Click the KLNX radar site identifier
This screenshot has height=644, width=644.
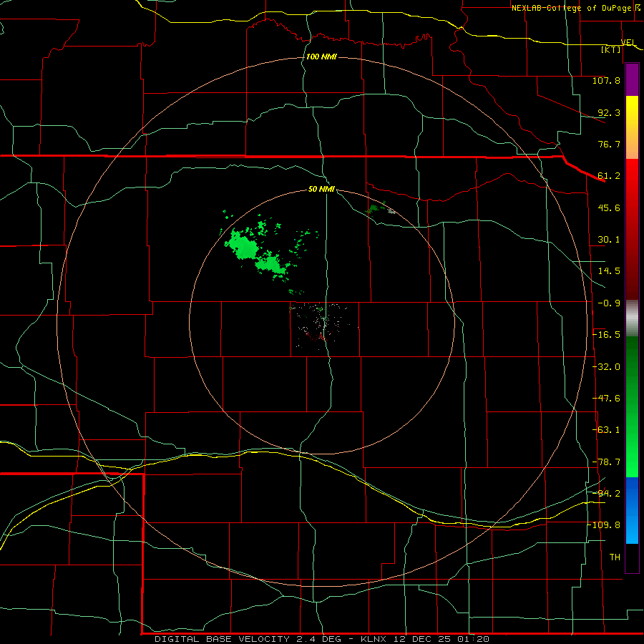click(x=374, y=639)
